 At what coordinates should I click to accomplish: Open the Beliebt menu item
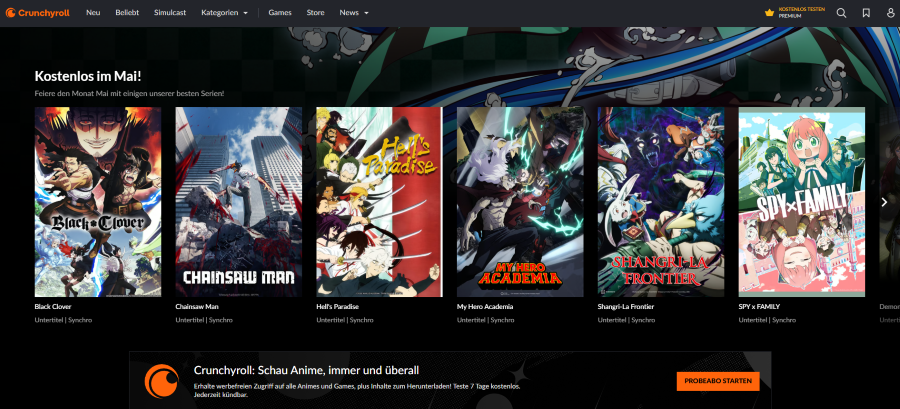(x=127, y=13)
